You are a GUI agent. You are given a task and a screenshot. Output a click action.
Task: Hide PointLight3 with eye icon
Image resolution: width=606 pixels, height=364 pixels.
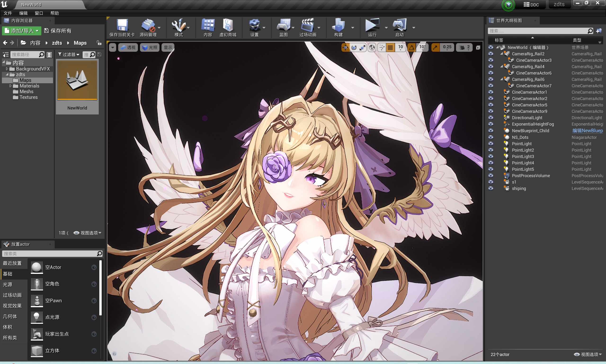coord(490,156)
